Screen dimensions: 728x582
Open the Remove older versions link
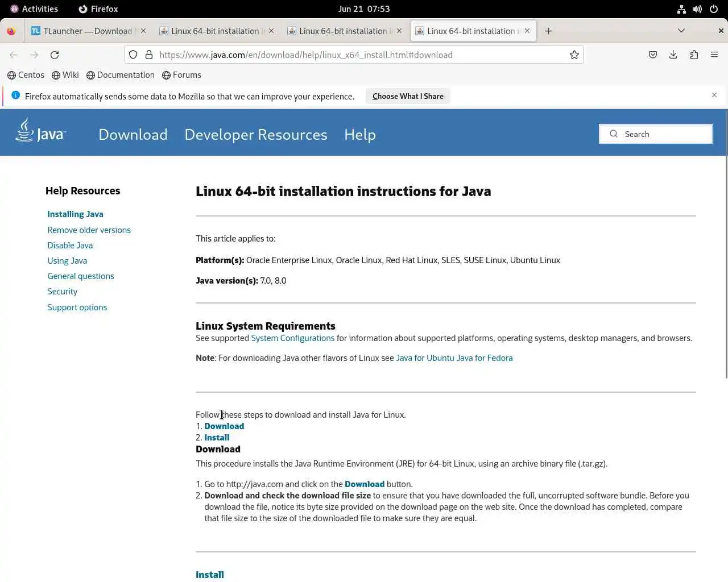pos(89,230)
